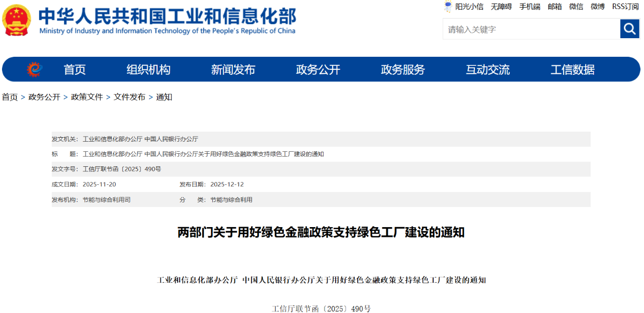Click the national emblem logo
The width and height of the screenshot is (644, 313).
coord(17,21)
